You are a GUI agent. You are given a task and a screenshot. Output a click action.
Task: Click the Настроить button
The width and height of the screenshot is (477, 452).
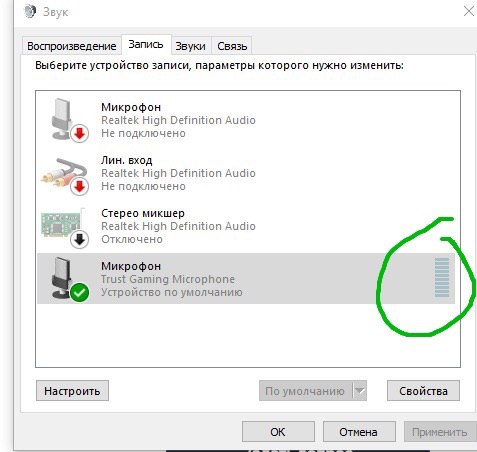(x=72, y=391)
